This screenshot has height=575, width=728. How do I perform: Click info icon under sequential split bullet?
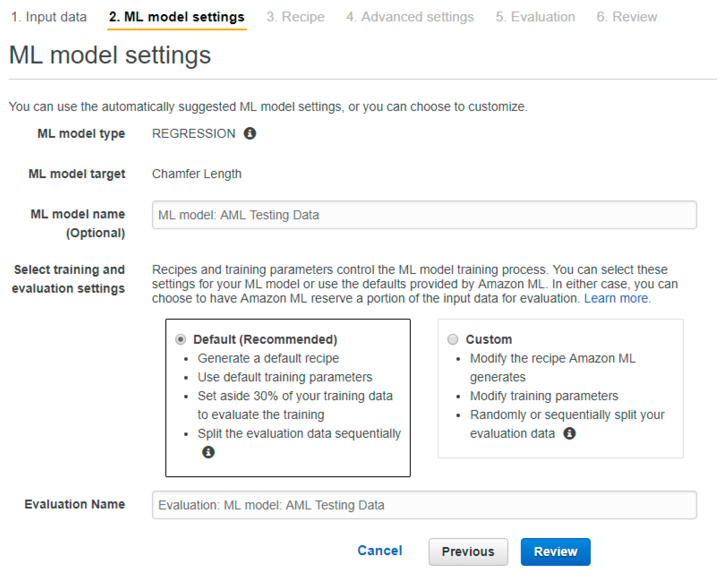click(x=208, y=452)
